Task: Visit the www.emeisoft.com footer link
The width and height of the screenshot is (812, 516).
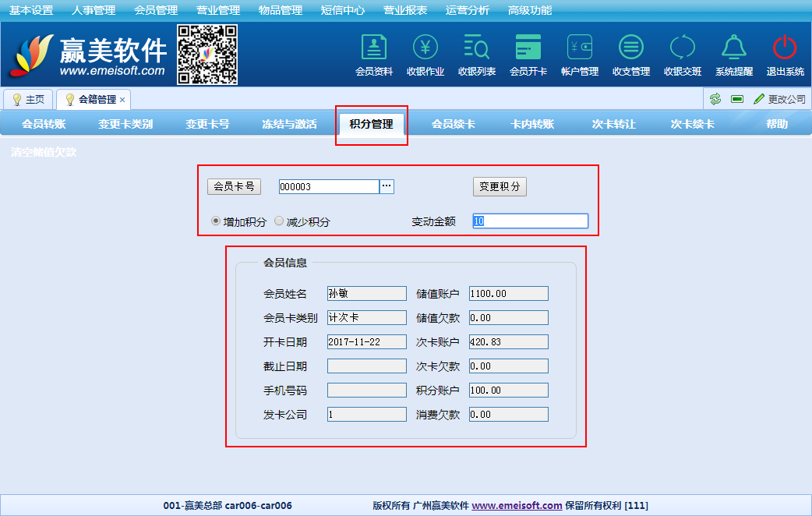Action: (x=517, y=506)
